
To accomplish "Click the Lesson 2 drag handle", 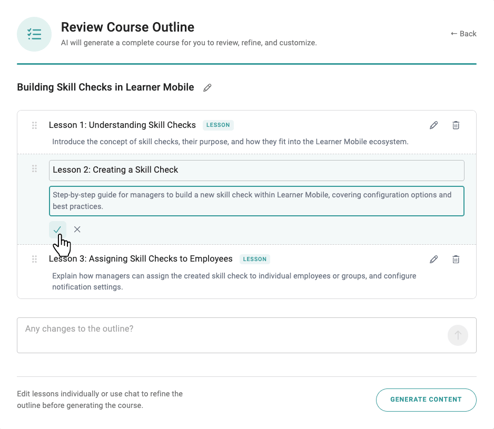I will coord(34,169).
